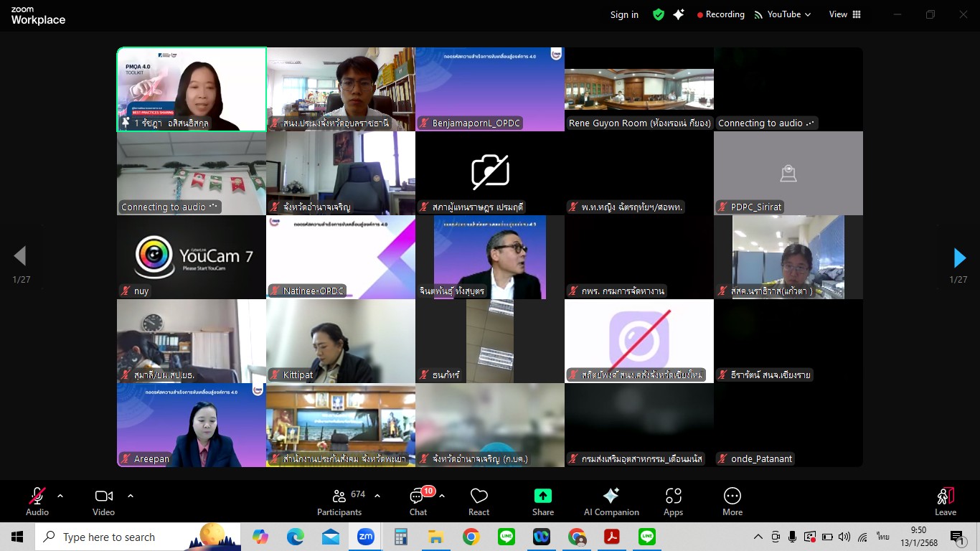980x551 pixels.
Task: Click the YouCam 7 tile of nuy
Action: (x=192, y=258)
